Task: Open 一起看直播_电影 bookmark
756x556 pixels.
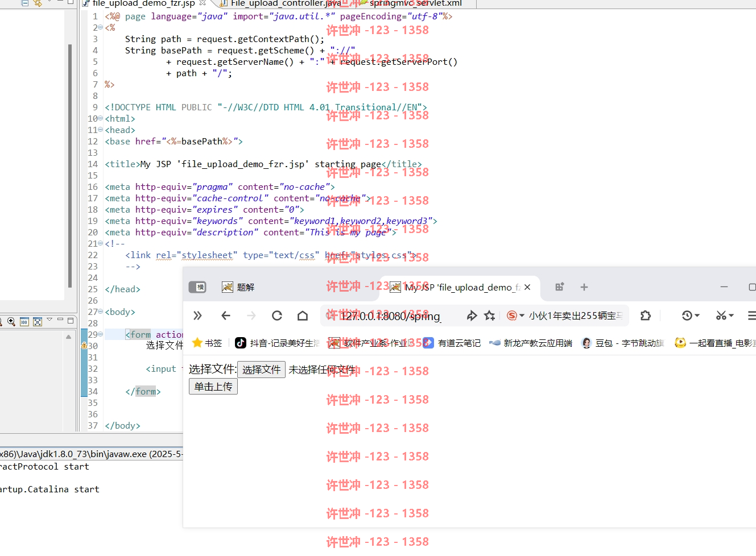Action: 714,343
